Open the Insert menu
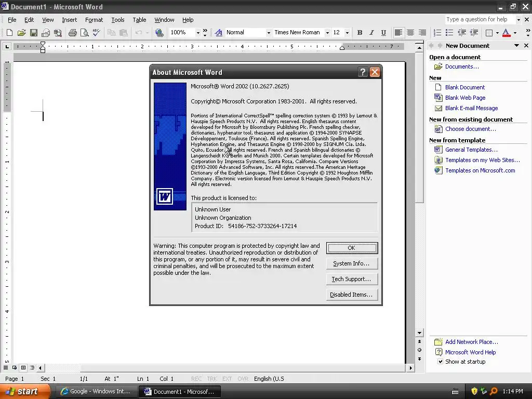 (x=69, y=20)
